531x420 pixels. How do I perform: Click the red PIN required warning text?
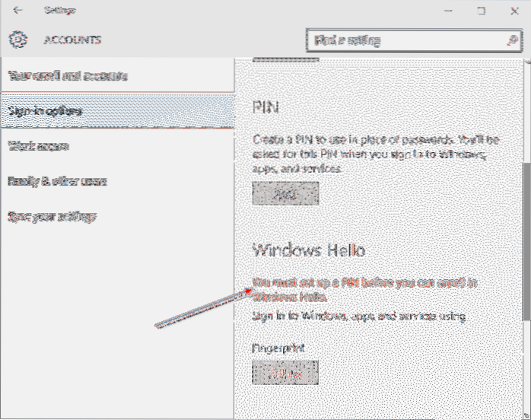364,290
